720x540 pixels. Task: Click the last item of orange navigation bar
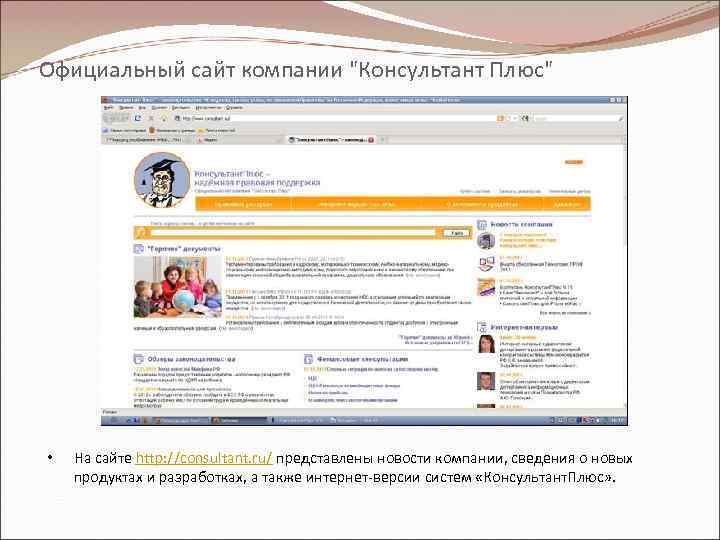coord(567,204)
